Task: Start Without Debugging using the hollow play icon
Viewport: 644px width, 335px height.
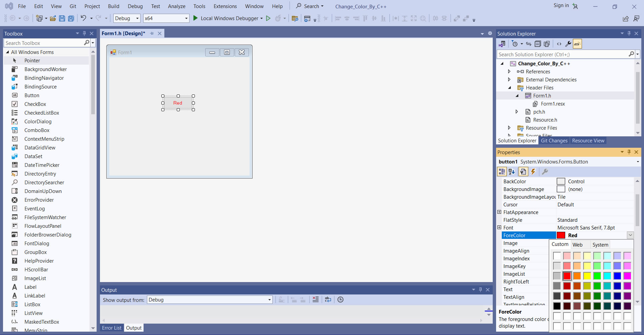Action: (268, 18)
